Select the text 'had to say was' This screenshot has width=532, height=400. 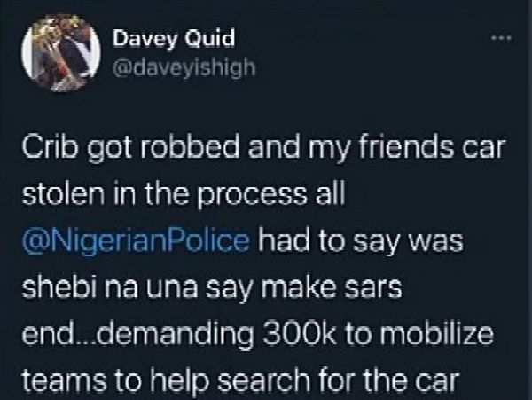[361, 241]
